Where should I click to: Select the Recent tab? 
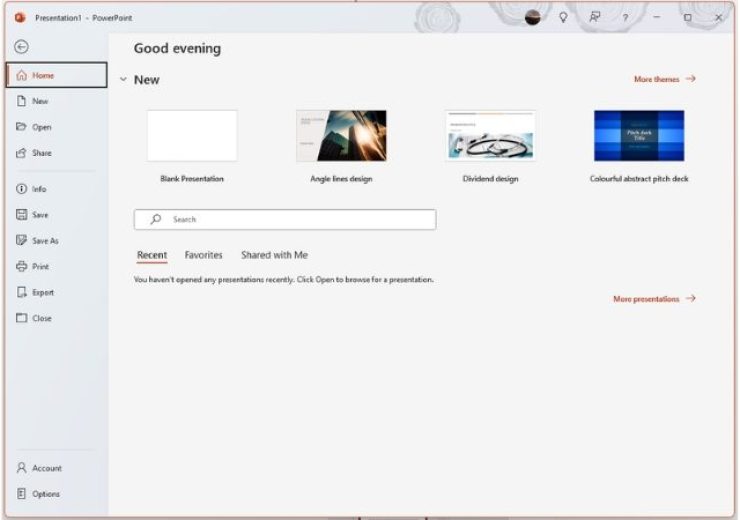pos(152,255)
